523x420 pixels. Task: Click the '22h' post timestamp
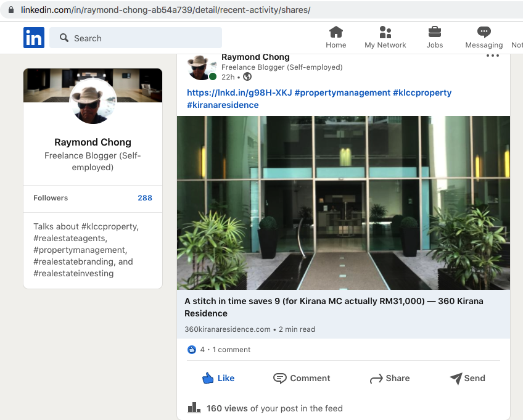[228, 77]
